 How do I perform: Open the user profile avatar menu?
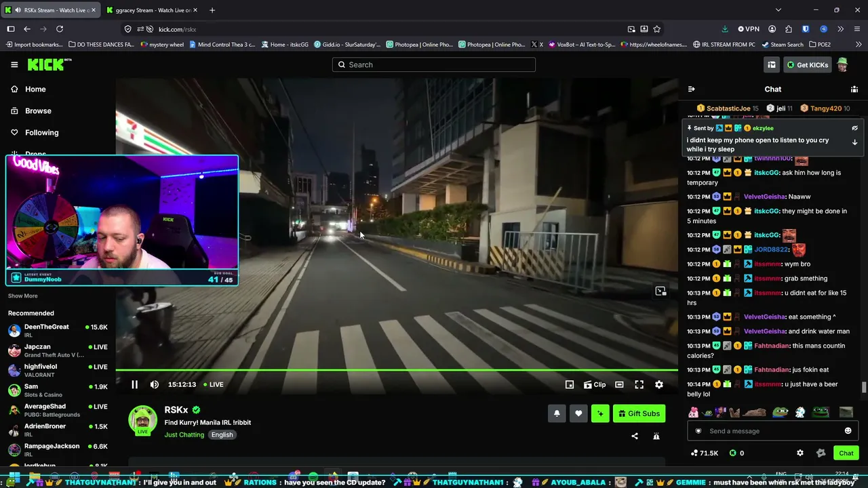[842, 64]
